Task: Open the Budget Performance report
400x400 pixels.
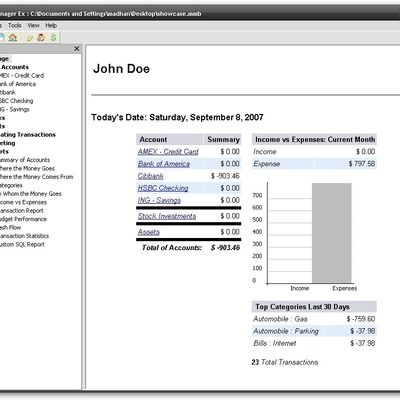Action: click(x=23, y=219)
